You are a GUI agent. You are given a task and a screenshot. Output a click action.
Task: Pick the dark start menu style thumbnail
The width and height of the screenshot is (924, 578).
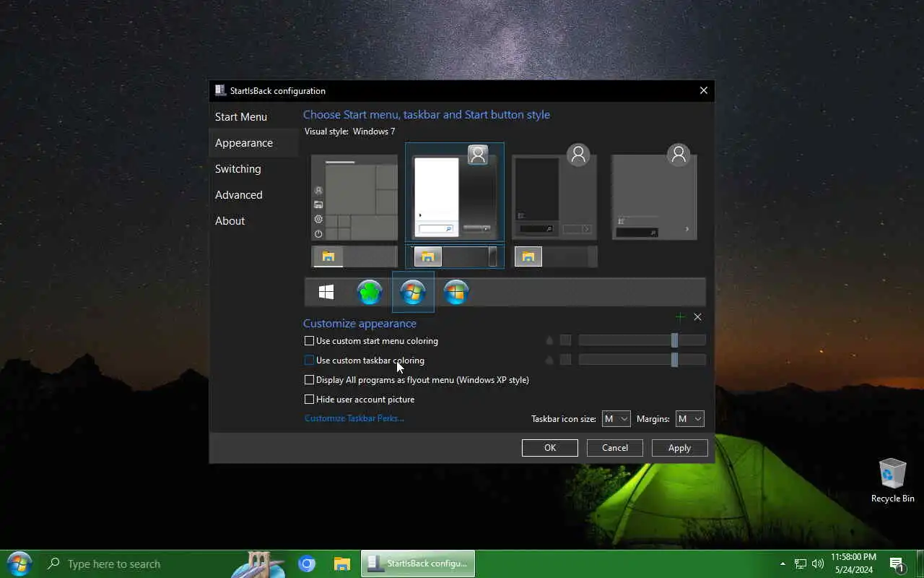[x=554, y=192]
